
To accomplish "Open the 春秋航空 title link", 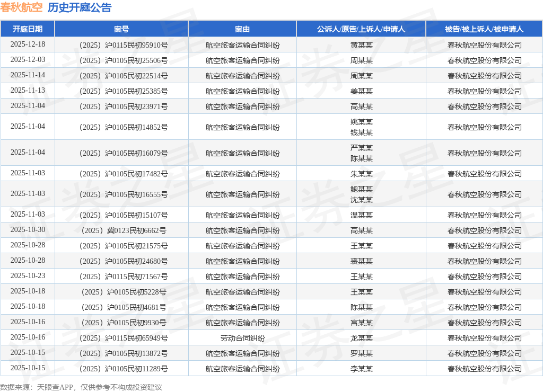I will (21, 7).
